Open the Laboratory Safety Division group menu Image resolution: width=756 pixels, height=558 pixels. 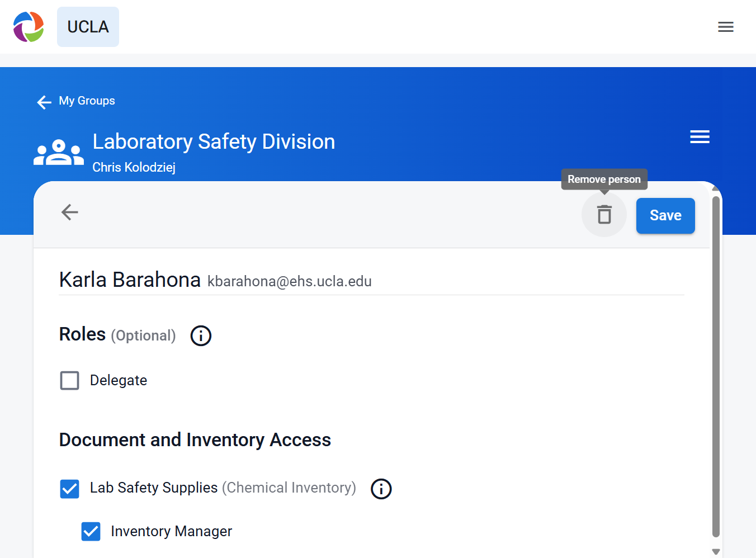point(700,136)
